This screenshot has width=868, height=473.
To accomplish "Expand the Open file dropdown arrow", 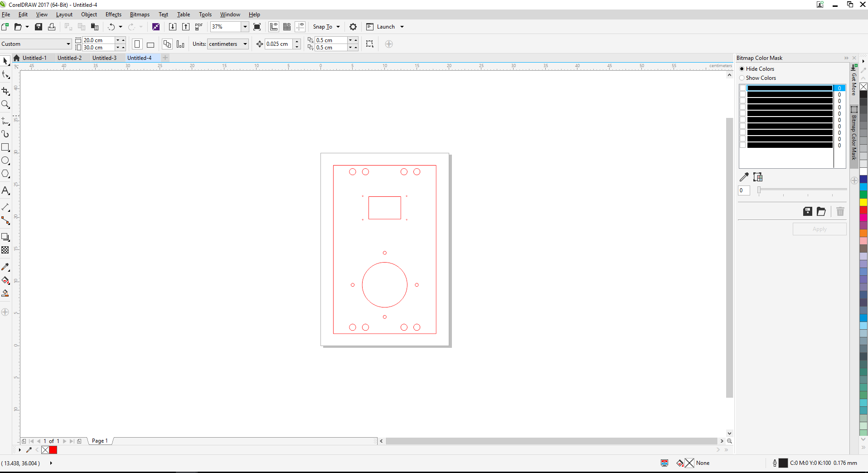I will 27,27.
